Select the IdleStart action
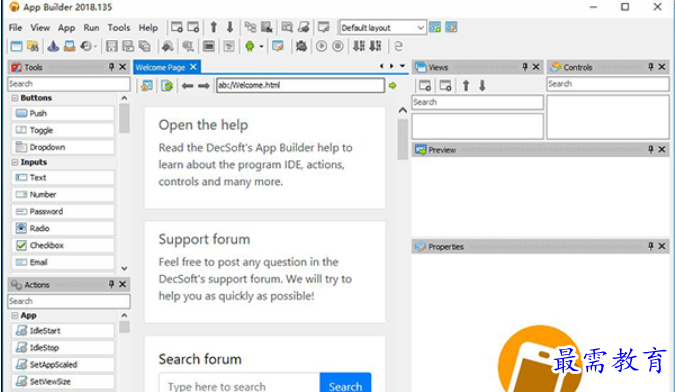Image resolution: width=675 pixels, height=392 pixels. 63,330
